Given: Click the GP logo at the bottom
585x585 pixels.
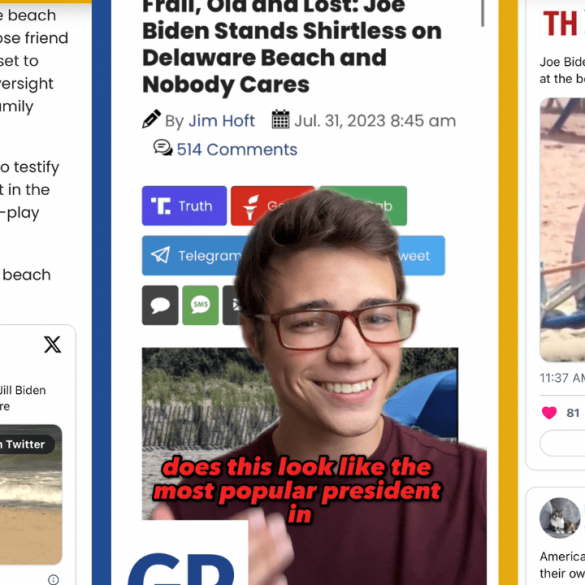Looking at the screenshot, I should pos(181,567).
